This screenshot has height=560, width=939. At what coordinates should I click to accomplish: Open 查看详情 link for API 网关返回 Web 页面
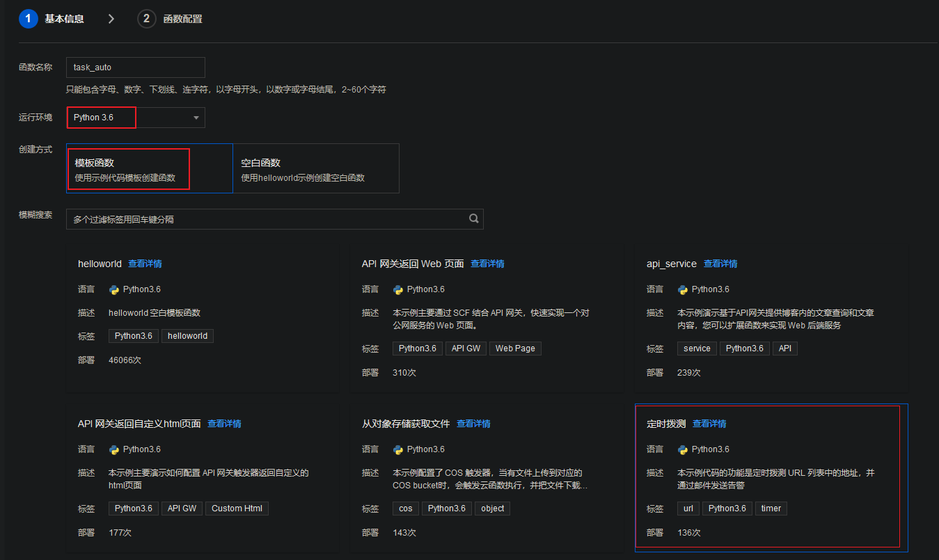[x=487, y=264]
